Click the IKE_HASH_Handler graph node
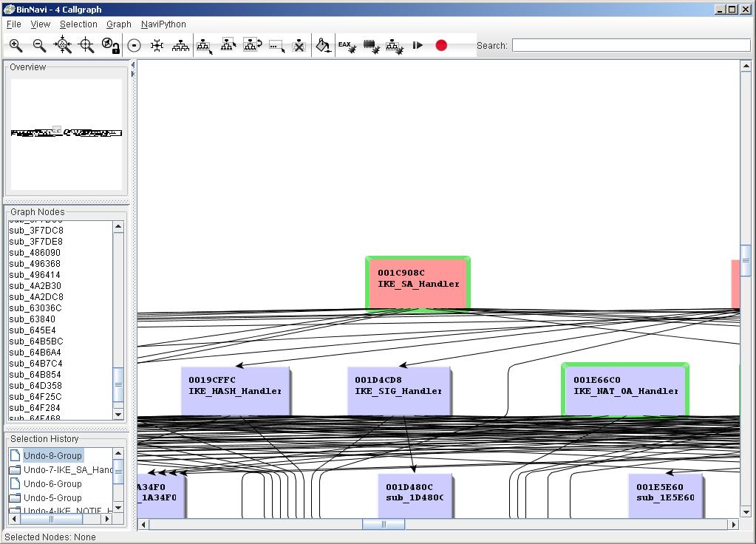This screenshot has width=756, height=544. pos(236,391)
